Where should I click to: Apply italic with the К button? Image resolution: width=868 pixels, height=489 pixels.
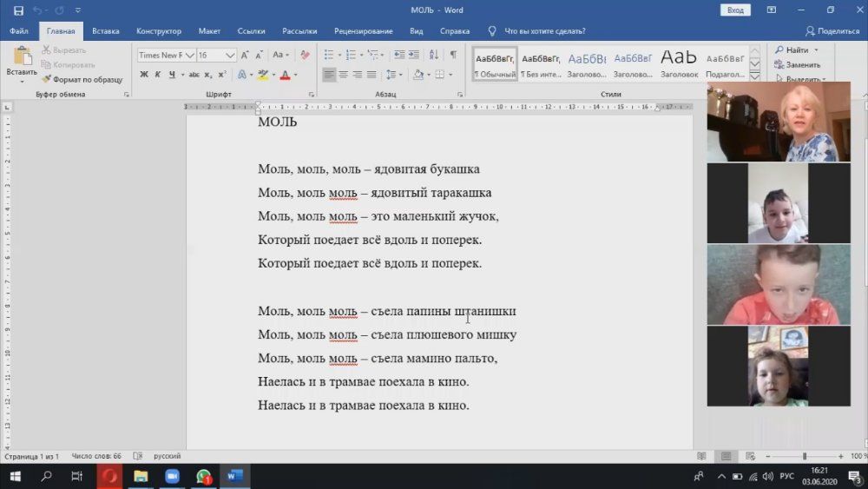157,75
